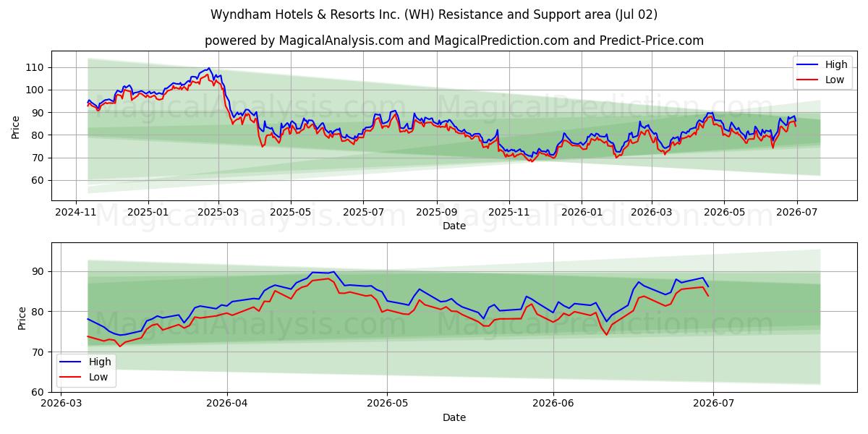The image size is (868, 434).
Task: Click 'Low' in the bottom chart legend
Action: 99,377
